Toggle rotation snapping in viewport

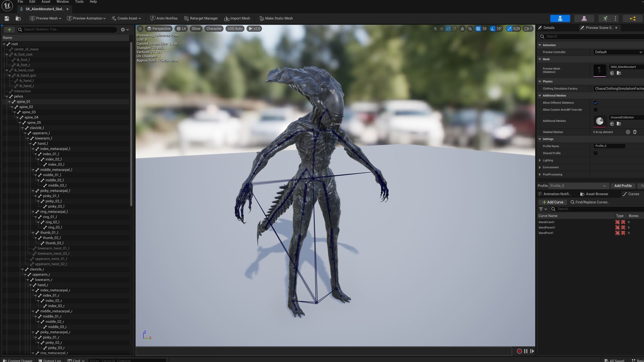click(x=492, y=29)
